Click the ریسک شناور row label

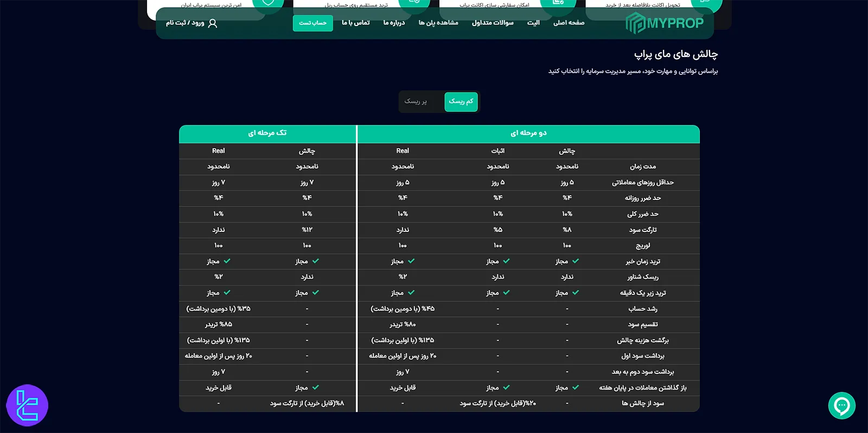point(643,277)
